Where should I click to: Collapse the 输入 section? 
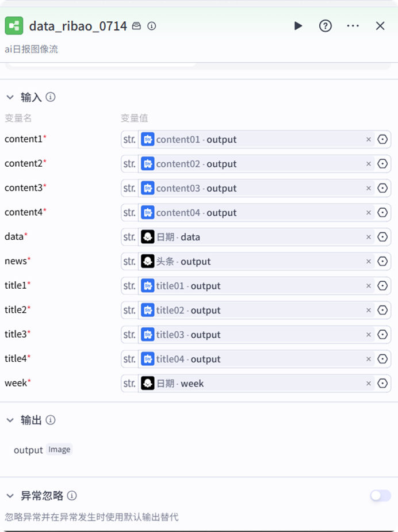tap(10, 97)
